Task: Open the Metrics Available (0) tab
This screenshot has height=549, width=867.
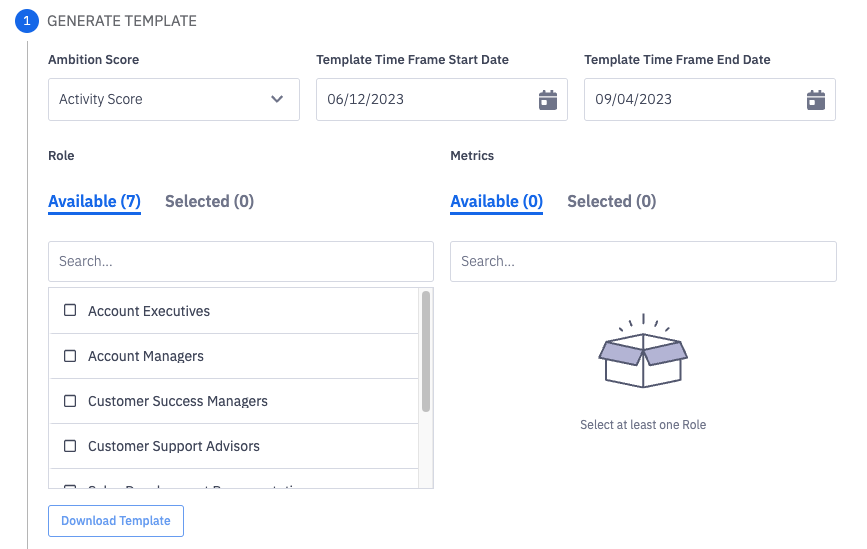Action: click(x=496, y=201)
